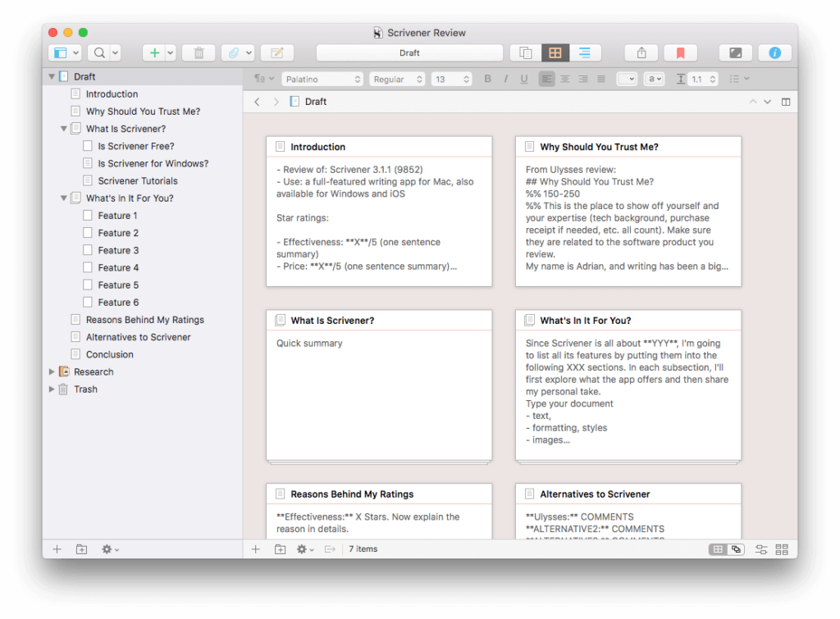The width and height of the screenshot is (840, 619).
Task: Collapse What Is Scrivener? group
Action: tap(64, 129)
